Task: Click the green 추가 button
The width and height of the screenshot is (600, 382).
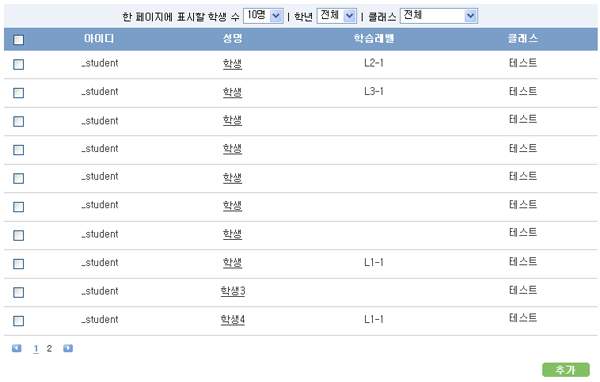Action: point(566,370)
